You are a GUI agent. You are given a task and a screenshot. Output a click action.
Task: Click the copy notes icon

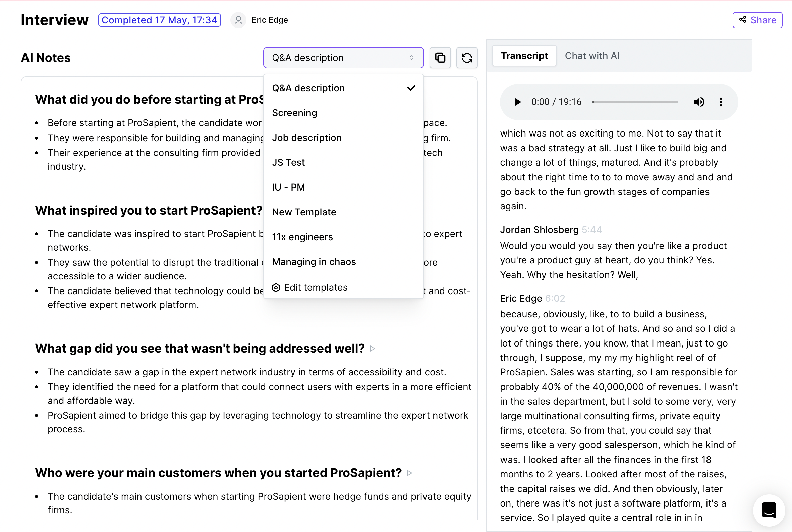[x=440, y=58]
